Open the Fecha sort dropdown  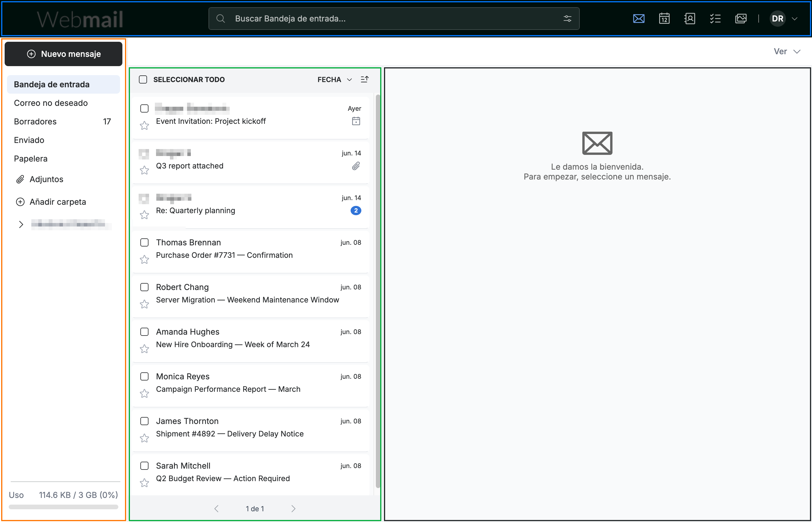[335, 79]
